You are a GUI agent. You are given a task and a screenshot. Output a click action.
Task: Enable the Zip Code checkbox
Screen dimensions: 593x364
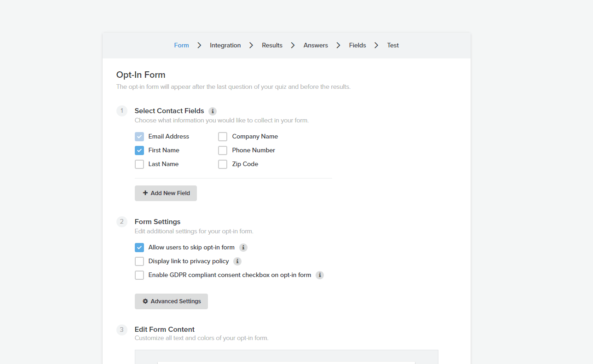tap(223, 164)
